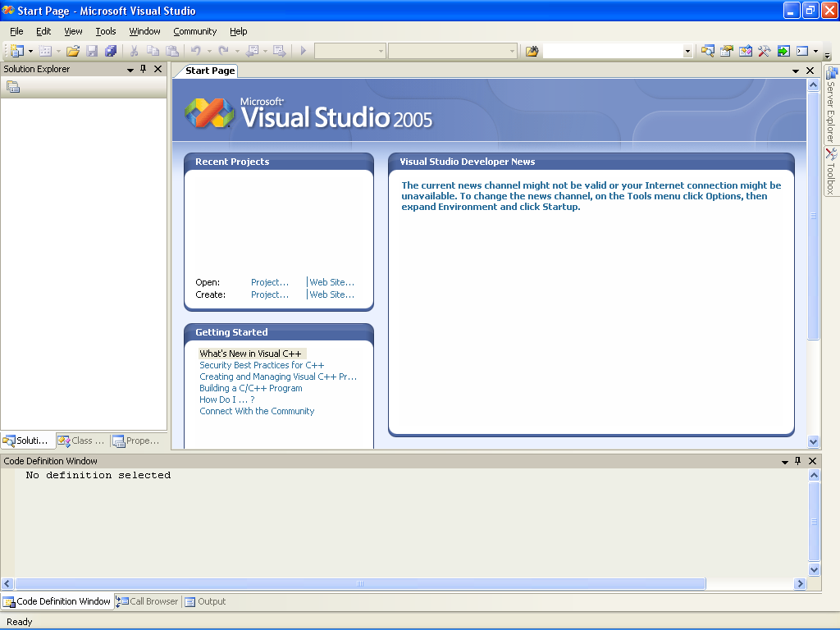Open the Community menu
Image resolution: width=840 pixels, height=630 pixels.
pos(195,31)
